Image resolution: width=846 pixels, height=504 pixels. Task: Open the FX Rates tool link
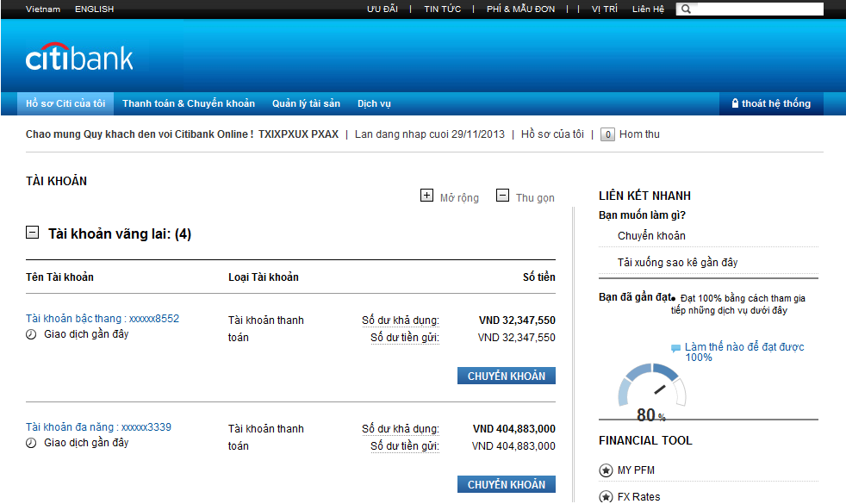click(x=639, y=497)
